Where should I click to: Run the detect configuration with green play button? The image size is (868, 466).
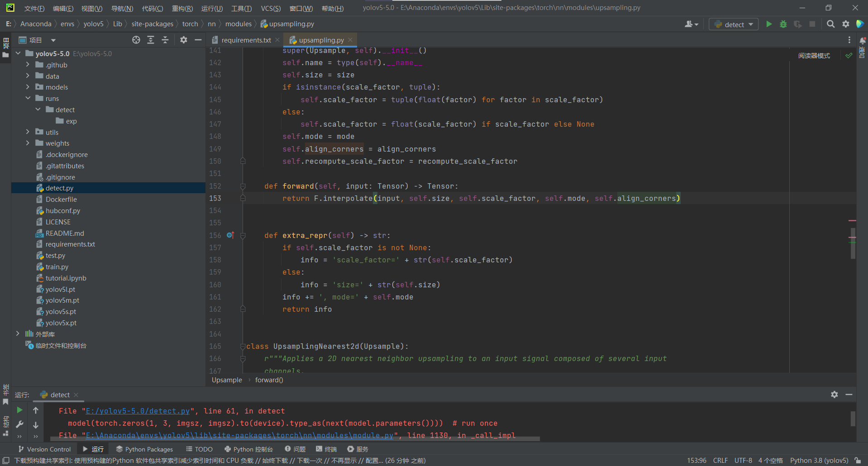(x=769, y=24)
